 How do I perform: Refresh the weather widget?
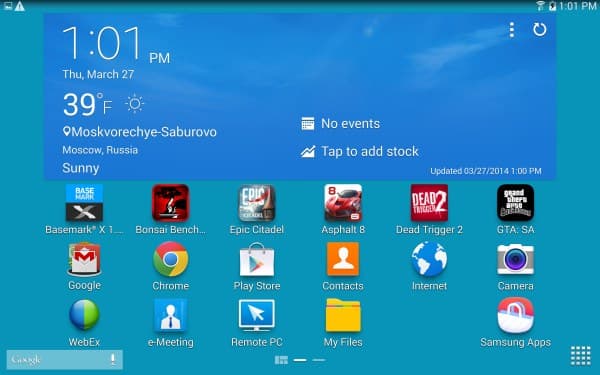tap(540, 29)
